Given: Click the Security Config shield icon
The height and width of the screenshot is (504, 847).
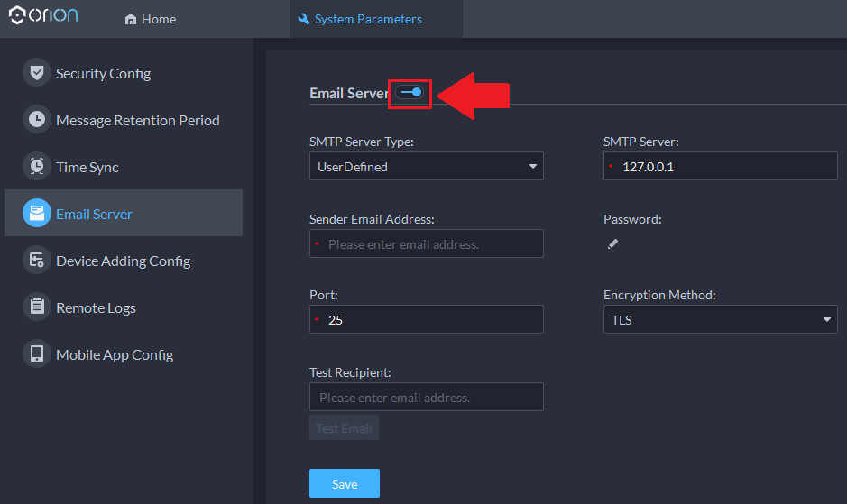Looking at the screenshot, I should pyautogui.click(x=36, y=73).
